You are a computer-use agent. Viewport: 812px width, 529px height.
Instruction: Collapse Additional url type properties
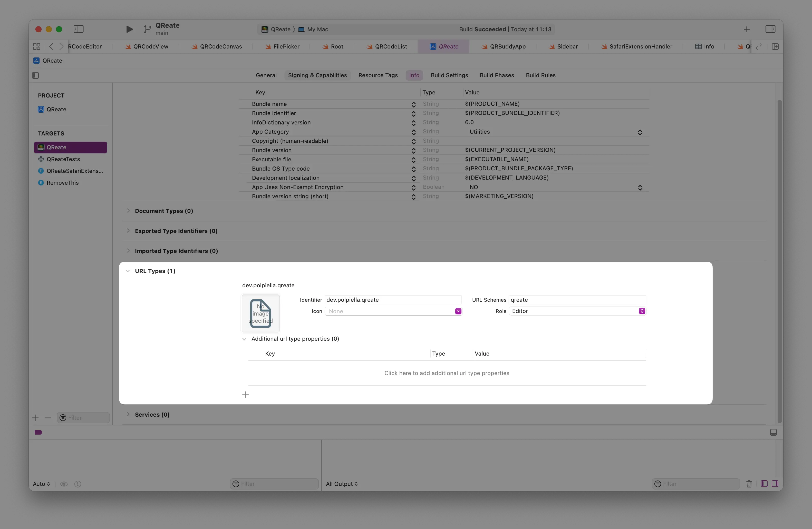click(x=244, y=339)
